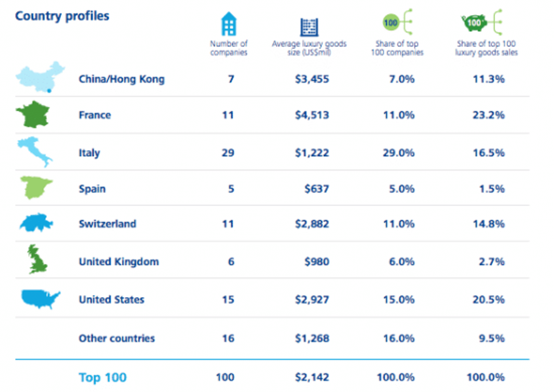This screenshot has width=554, height=392.
Task: Select the China/Hong Kong row label
Action: click(121, 79)
